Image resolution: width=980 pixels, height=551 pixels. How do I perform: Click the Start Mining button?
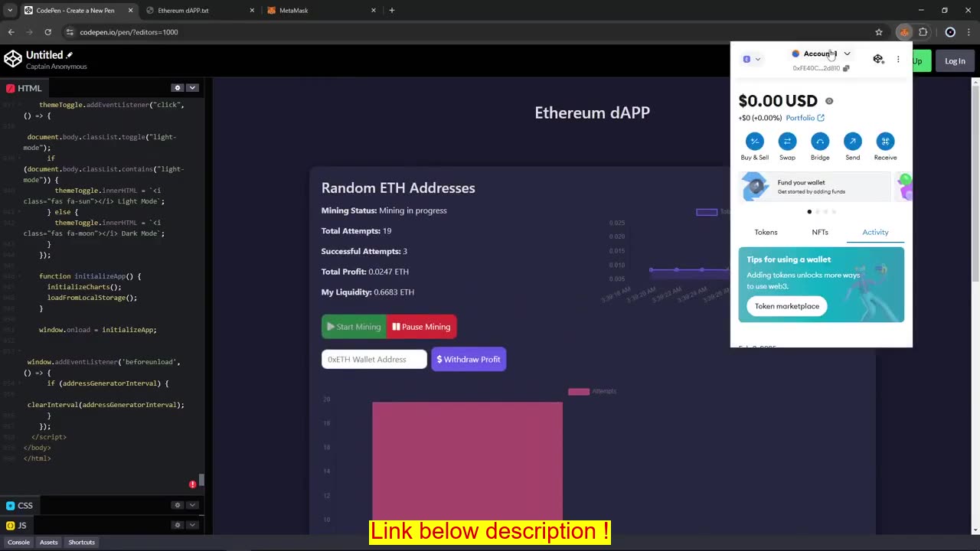(x=354, y=327)
